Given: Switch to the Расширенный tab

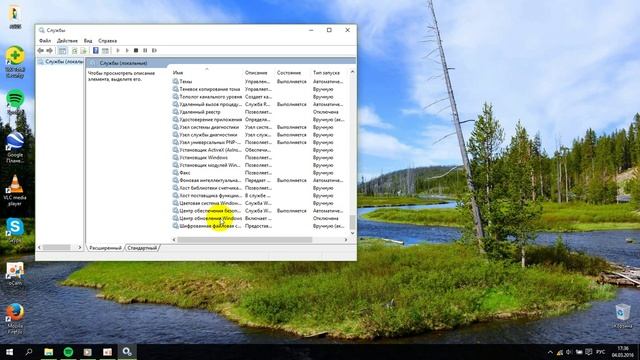Looking at the screenshot, I should (105, 248).
